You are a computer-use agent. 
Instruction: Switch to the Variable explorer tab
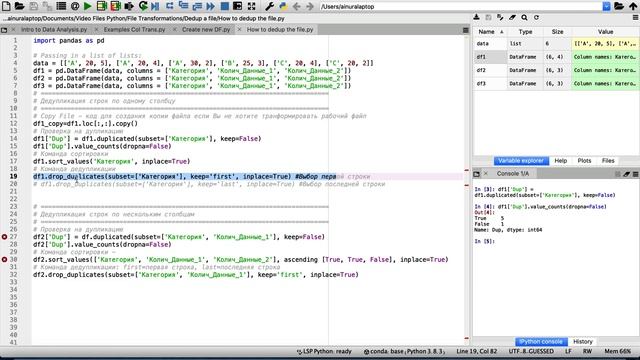[521, 160]
